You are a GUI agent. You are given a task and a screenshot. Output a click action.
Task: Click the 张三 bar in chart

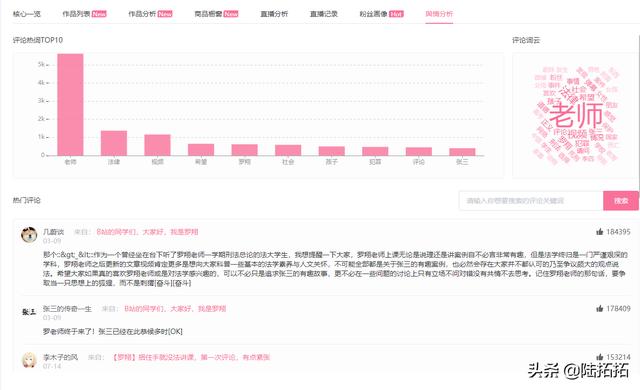click(x=462, y=152)
